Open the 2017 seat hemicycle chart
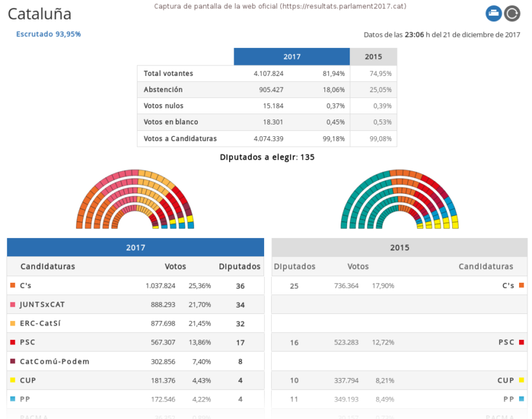The height and width of the screenshot is (419, 532). click(x=135, y=199)
